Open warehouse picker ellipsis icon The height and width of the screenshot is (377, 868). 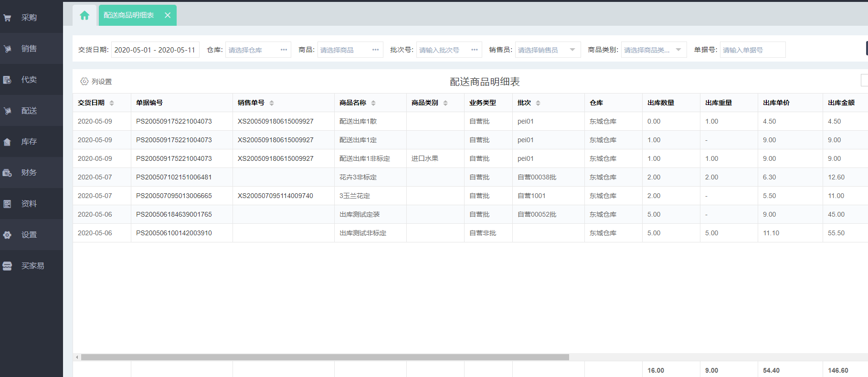284,50
